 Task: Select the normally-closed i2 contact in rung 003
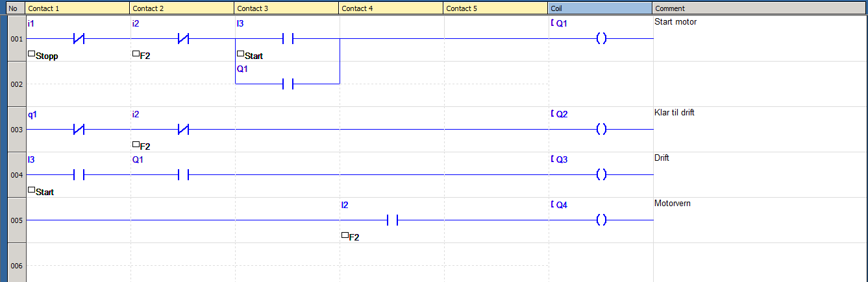pyautogui.click(x=183, y=130)
